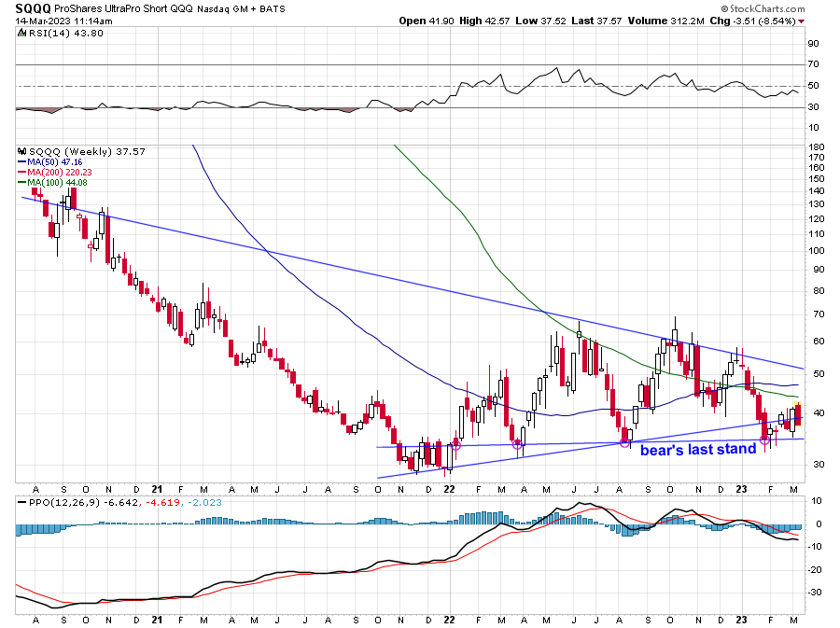Click the candlestick icon beside SQQQ (Weekly)
840x628 pixels.
pyautogui.click(x=22, y=151)
